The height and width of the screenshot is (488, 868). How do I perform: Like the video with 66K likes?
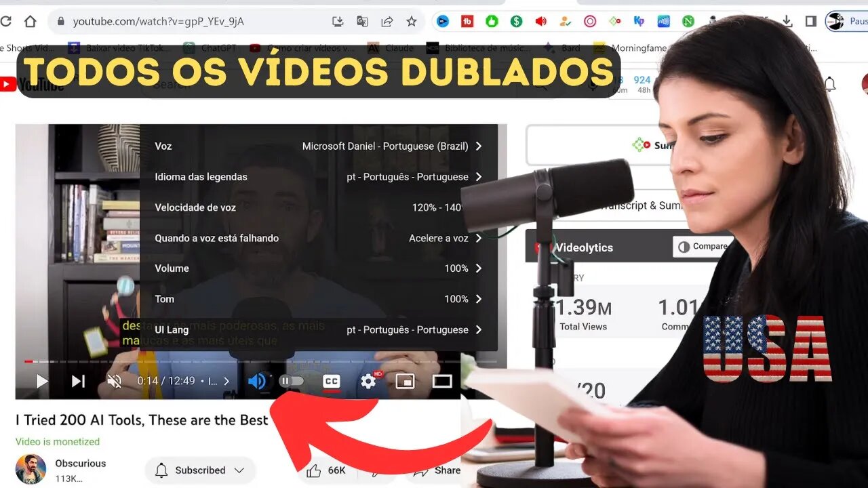[x=326, y=470]
